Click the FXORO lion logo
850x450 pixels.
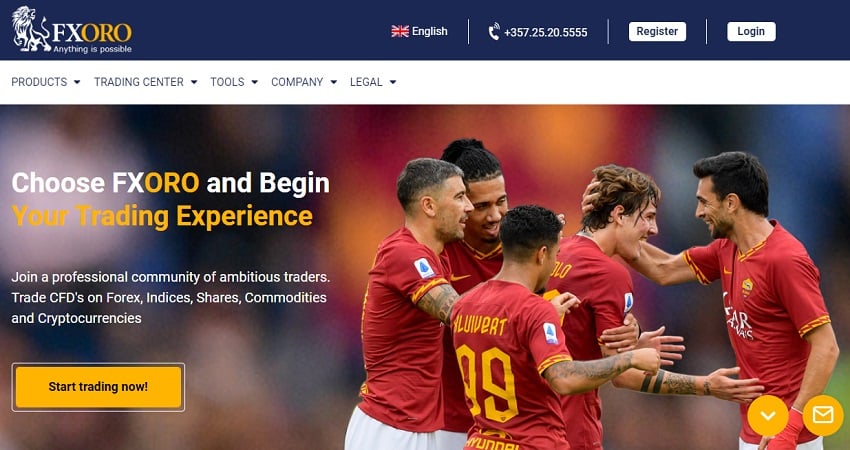72,30
